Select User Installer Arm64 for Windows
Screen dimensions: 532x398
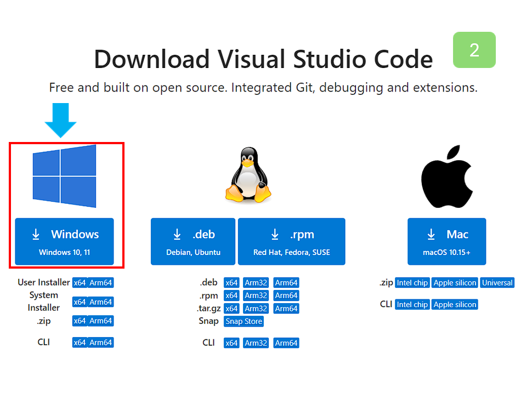[x=101, y=283]
